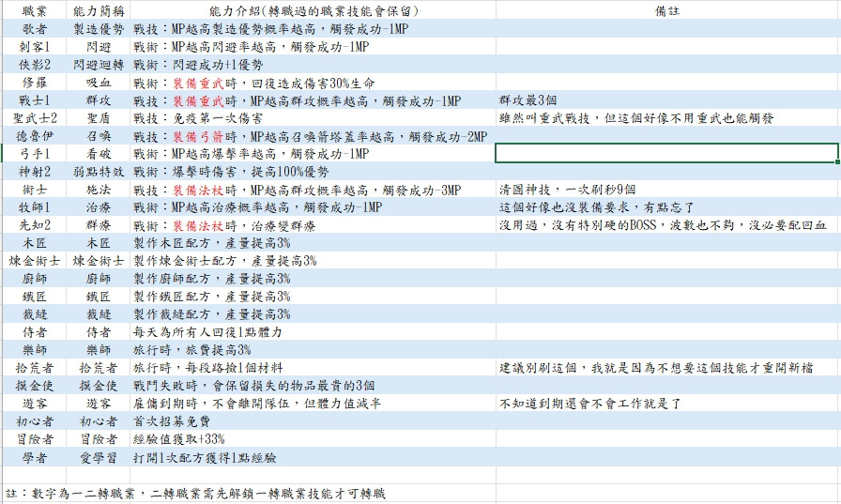Select the cell 修羅
The width and height of the screenshot is (841, 504).
(35, 82)
